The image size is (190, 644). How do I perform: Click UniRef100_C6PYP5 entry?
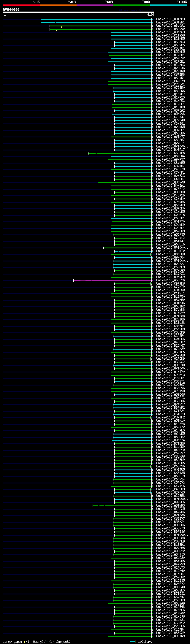tap(170, 153)
